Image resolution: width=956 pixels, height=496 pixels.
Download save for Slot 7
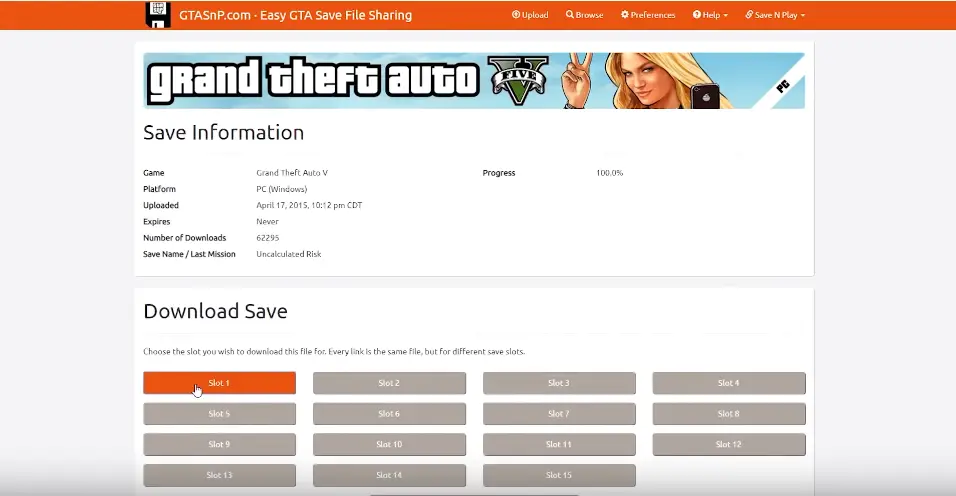pyautogui.click(x=559, y=414)
